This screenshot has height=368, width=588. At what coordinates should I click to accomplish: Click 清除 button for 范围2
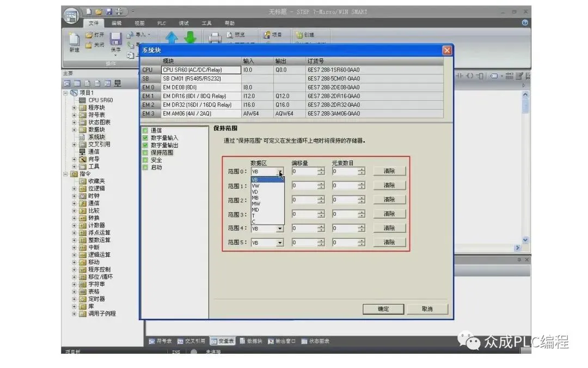tap(389, 200)
